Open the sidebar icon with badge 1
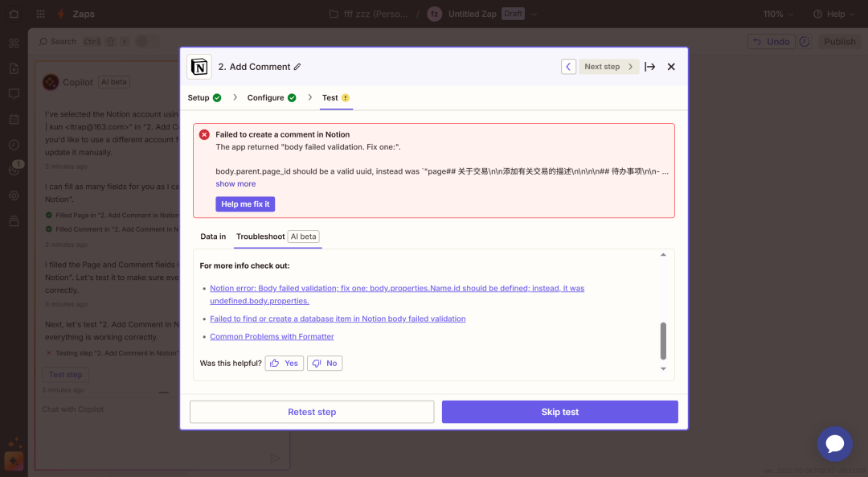The image size is (868, 477). coord(15,168)
